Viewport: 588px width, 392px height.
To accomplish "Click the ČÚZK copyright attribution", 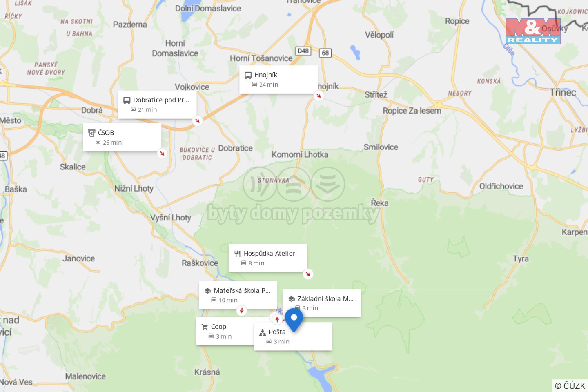I will click(570, 385).
